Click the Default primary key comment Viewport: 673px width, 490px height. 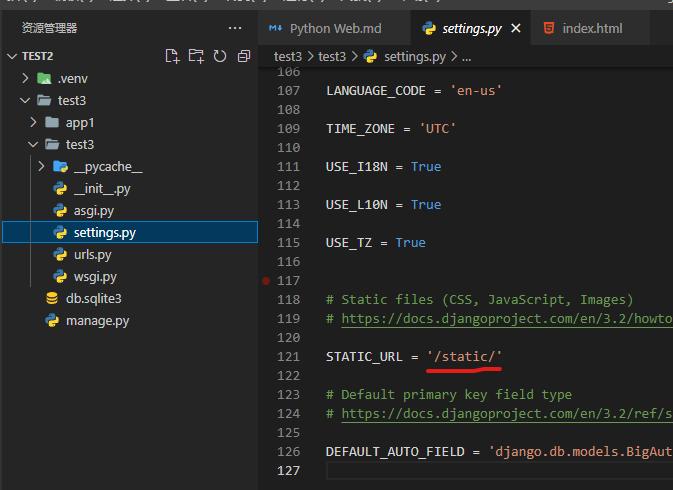449,395
